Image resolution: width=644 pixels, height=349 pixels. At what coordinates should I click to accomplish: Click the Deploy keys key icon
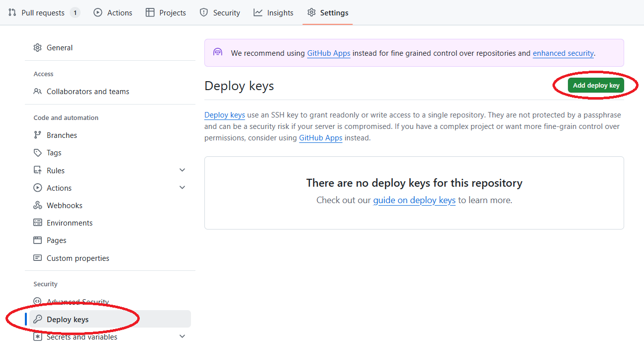[x=38, y=319]
